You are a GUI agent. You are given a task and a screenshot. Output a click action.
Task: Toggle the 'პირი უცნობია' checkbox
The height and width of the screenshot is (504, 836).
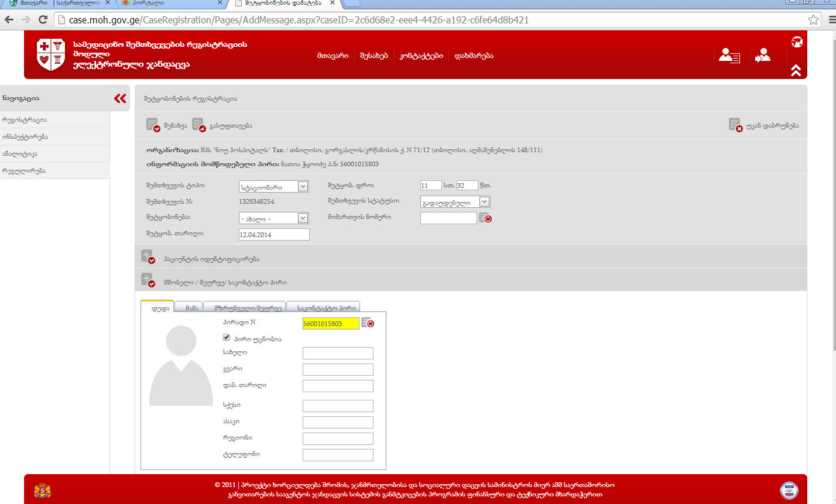click(227, 338)
